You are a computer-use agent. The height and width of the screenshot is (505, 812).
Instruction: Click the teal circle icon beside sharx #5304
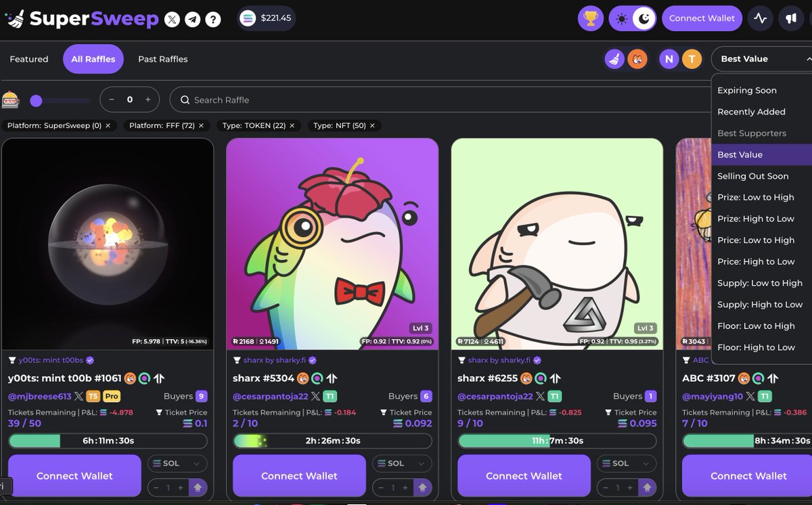tap(317, 378)
